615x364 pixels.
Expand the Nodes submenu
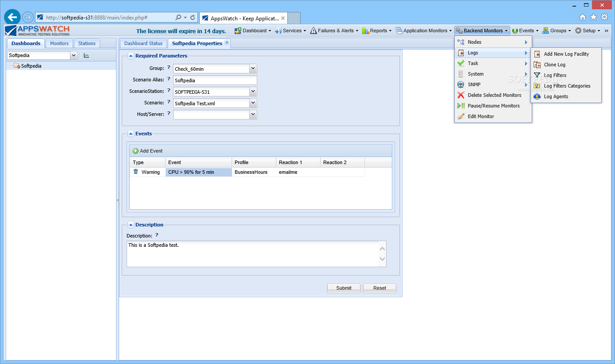click(526, 42)
